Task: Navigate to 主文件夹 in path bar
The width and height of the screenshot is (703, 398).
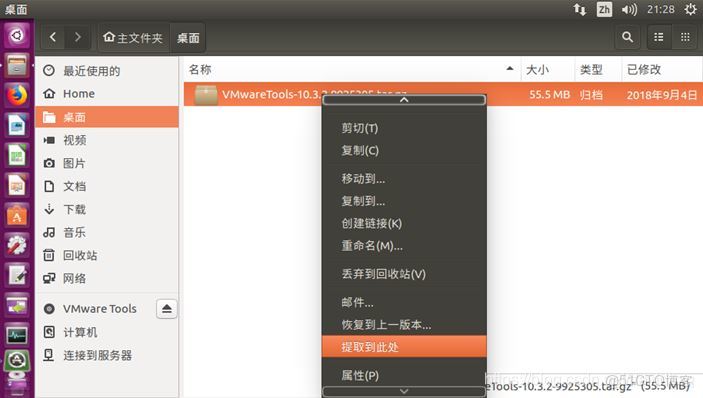Action: (x=133, y=38)
